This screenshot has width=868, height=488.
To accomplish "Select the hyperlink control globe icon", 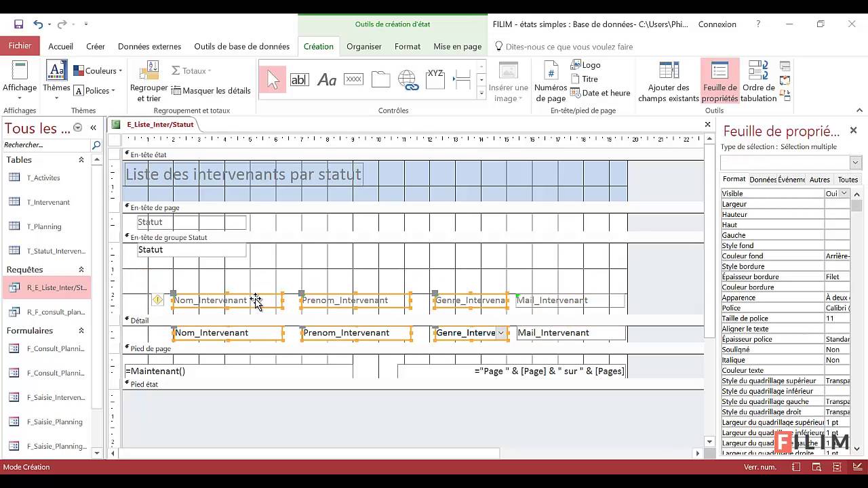I will [408, 79].
